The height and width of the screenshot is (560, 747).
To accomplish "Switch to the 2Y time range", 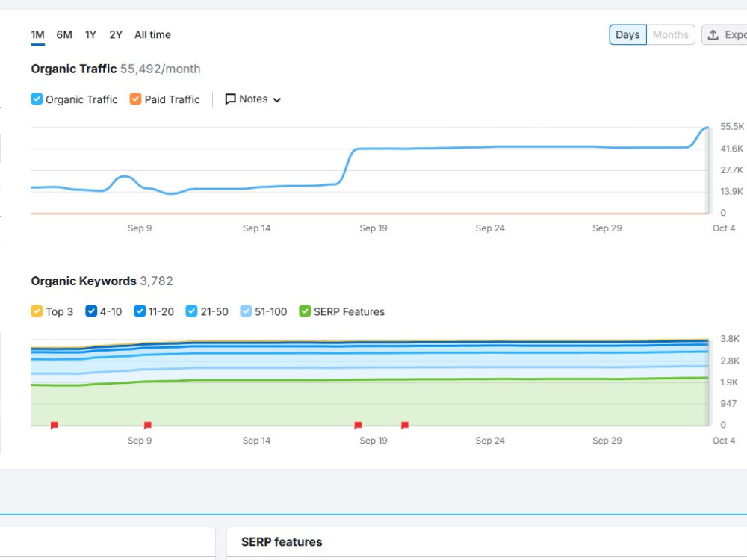I will 116,35.
